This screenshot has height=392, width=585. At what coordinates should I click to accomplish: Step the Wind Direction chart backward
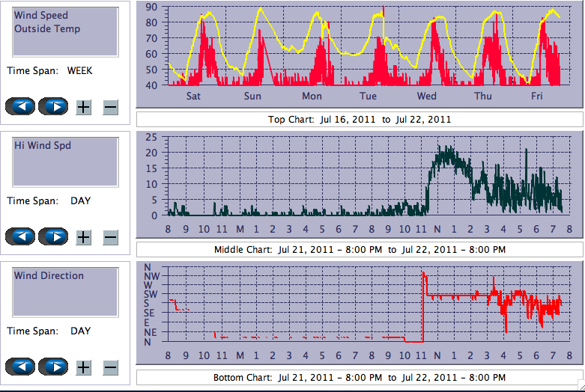[x=20, y=367]
